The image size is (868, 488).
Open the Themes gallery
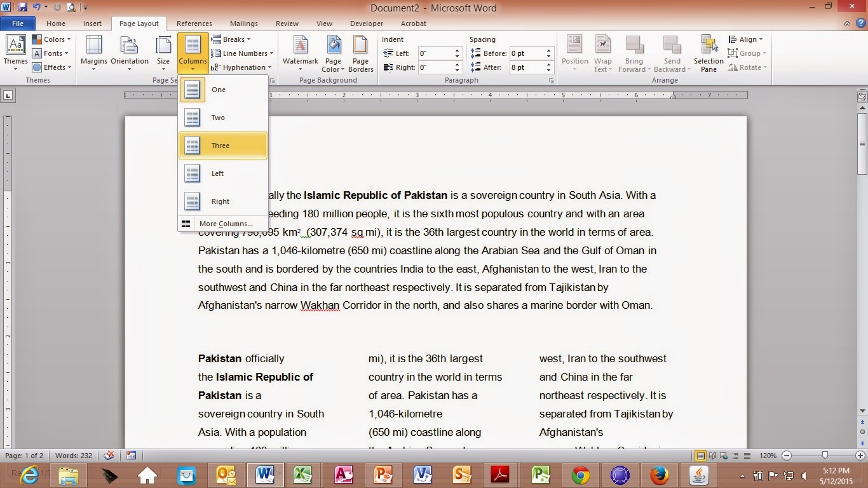tap(15, 53)
